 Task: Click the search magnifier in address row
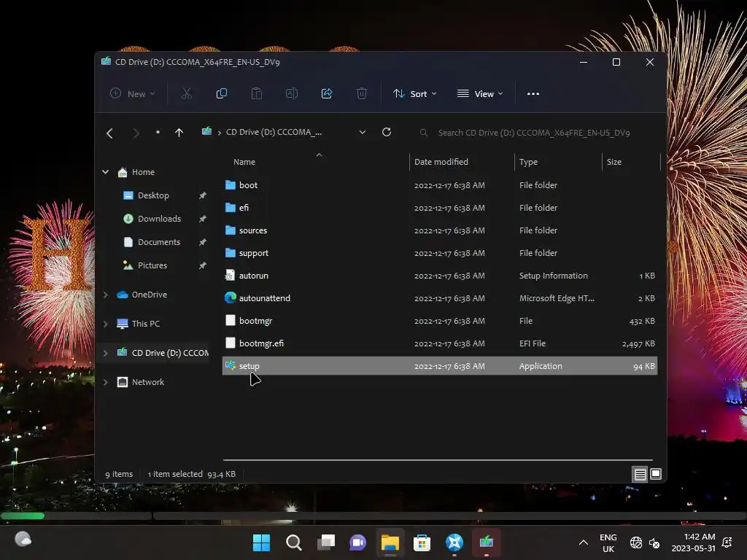coord(424,133)
